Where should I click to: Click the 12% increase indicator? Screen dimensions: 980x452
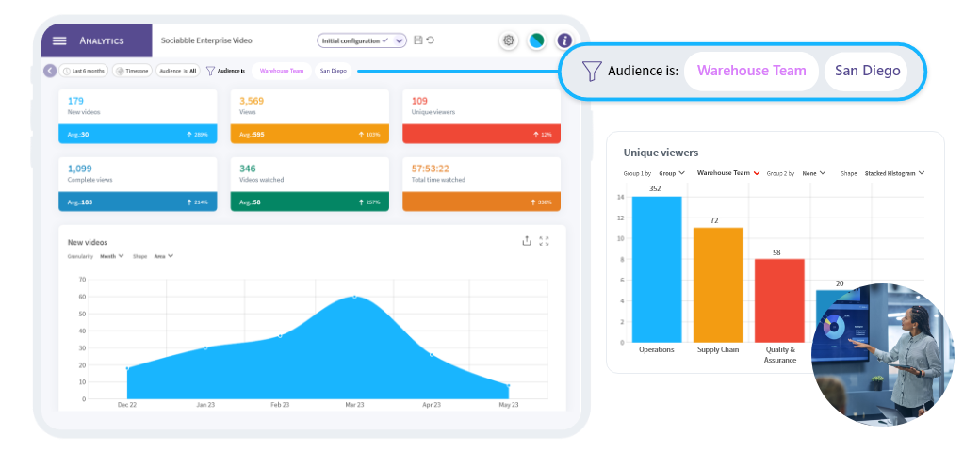(542, 135)
